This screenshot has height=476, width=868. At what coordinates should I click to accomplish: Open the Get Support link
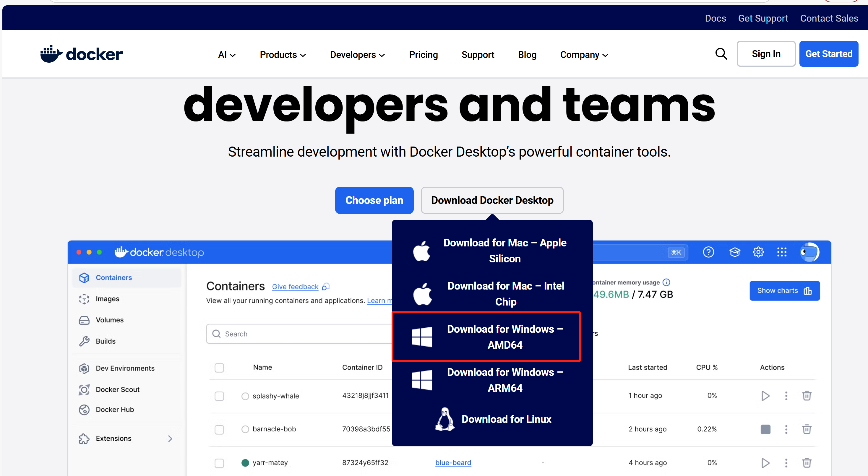(x=763, y=18)
